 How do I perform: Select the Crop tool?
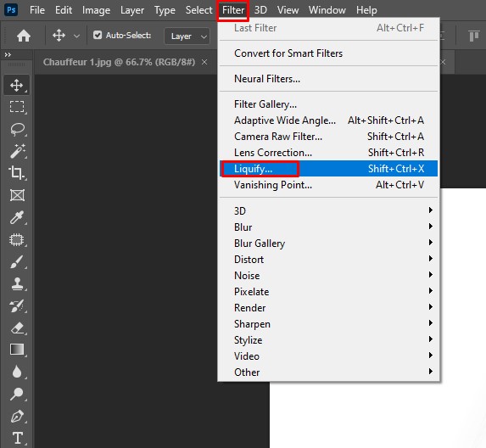(17, 173)
